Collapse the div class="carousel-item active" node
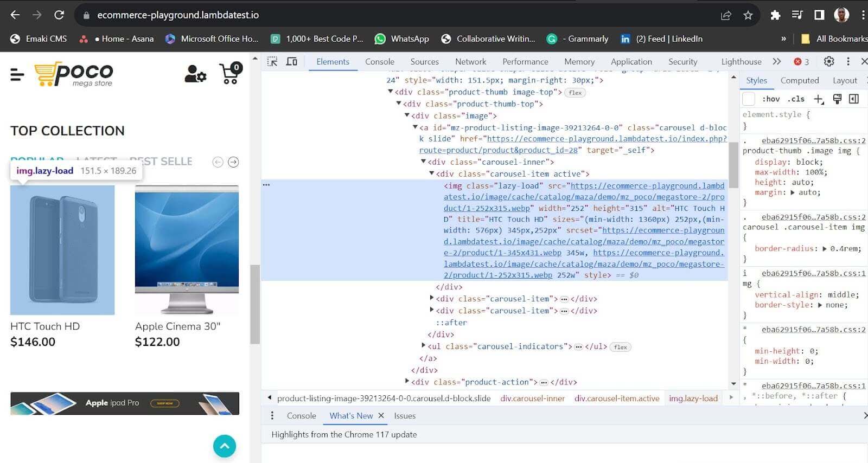 [x=432, y=173]
